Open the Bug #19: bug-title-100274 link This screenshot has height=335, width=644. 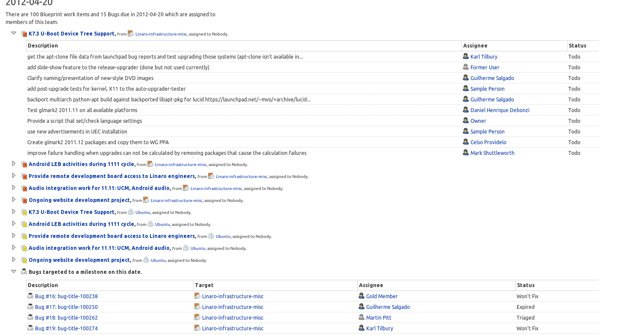[x=66, y=328]
